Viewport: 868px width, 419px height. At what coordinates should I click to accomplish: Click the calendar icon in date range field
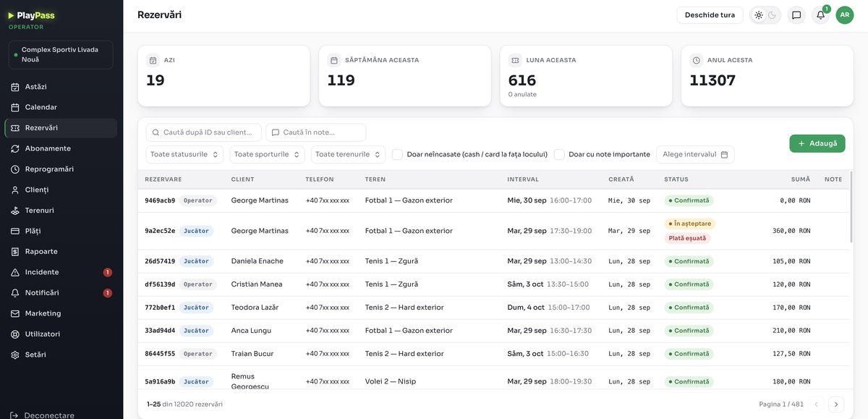[724, 154]
